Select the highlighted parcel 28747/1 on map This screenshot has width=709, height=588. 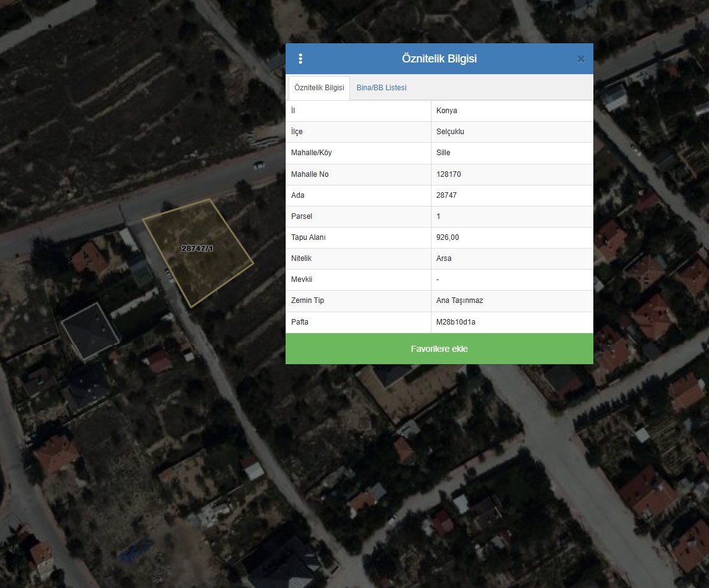tap(198, 252)
